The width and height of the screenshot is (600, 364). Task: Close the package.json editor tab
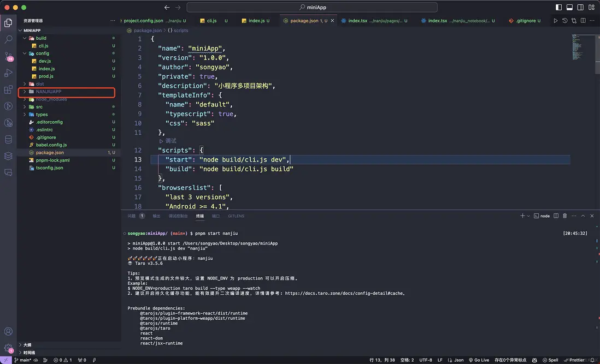click(x=332, y=21)
